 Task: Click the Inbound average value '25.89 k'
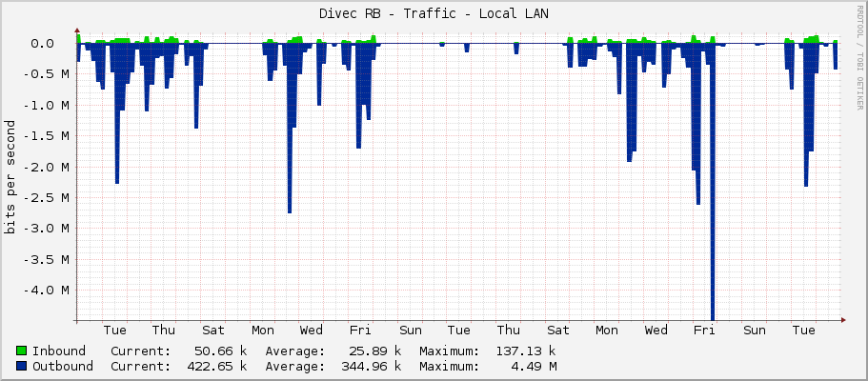tap(374, 351)
